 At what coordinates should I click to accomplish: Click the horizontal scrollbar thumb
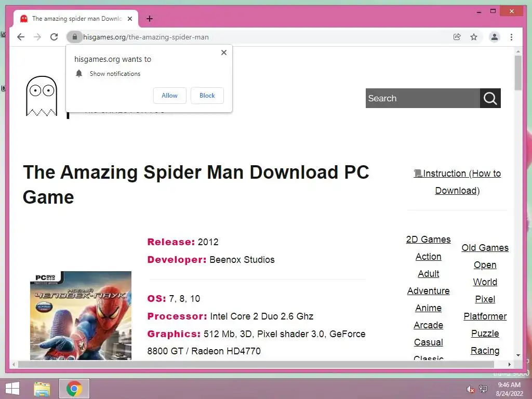tap(256, 364)
